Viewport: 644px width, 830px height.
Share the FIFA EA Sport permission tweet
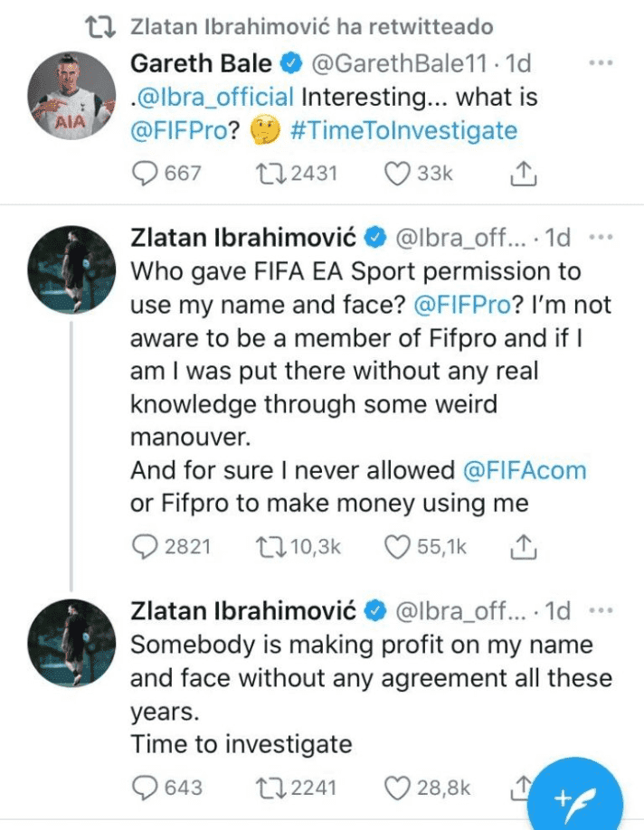[x=524, y=546]
